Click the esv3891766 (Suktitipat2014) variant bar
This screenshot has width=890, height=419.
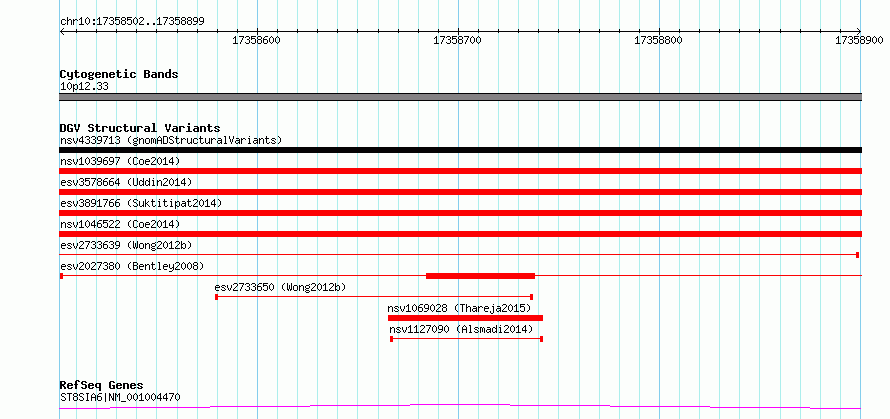pos(460,213)
